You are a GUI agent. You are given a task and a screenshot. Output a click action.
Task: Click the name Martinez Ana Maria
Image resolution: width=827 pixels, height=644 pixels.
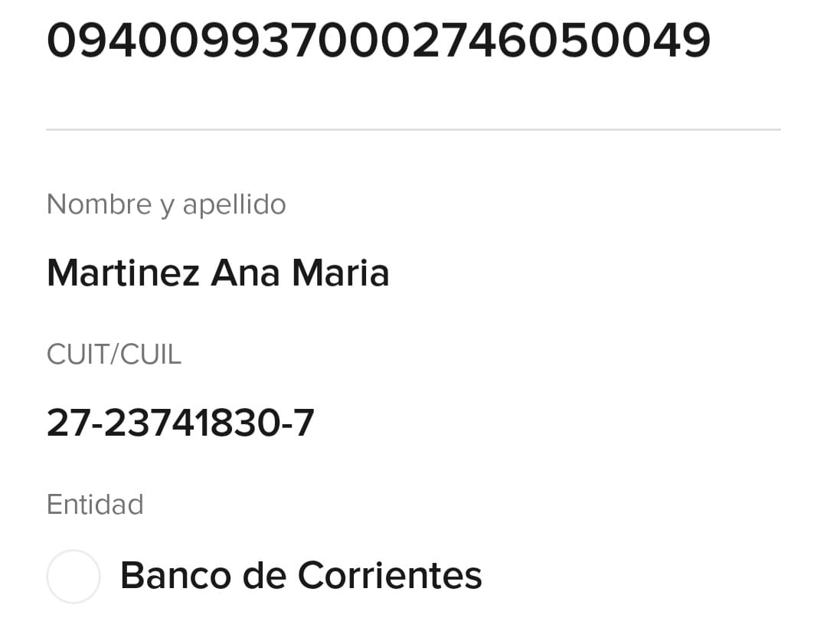click(x=217, y=273)
